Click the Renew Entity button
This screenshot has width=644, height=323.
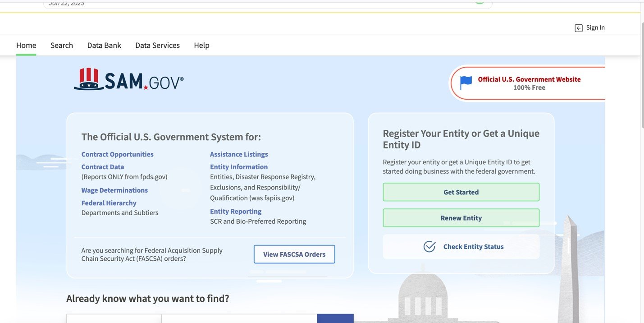coord(461,218)
